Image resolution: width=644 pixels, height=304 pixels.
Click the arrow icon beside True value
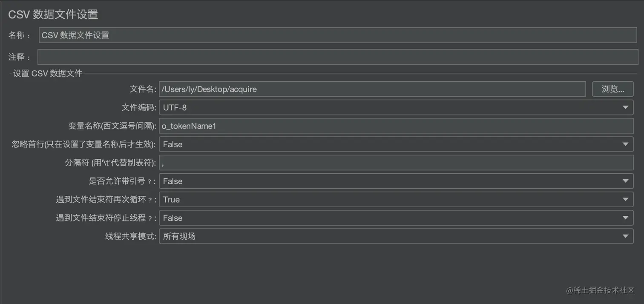click(x=625, y=199)
